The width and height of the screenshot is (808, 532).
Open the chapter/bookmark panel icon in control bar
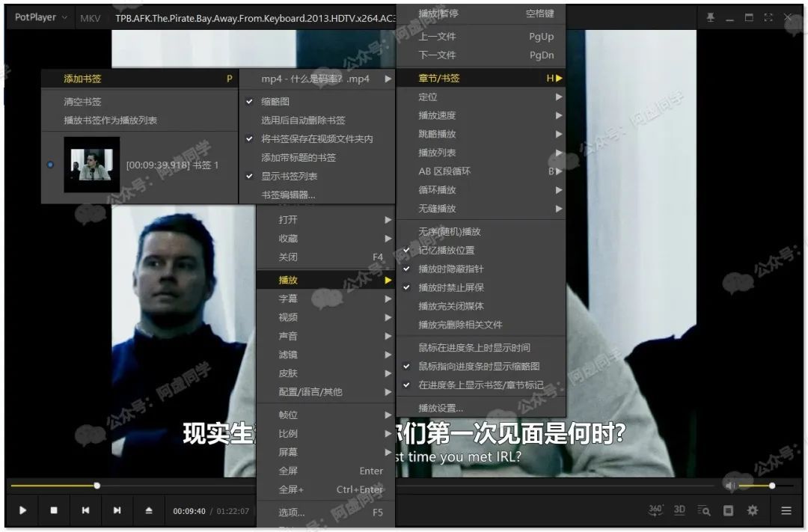click(x=728, y=510)
